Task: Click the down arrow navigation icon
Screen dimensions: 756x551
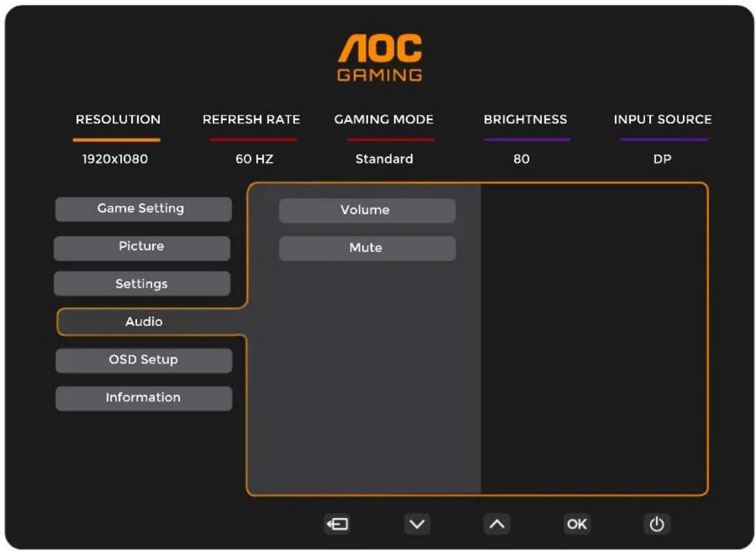Action: pos(417,524)
